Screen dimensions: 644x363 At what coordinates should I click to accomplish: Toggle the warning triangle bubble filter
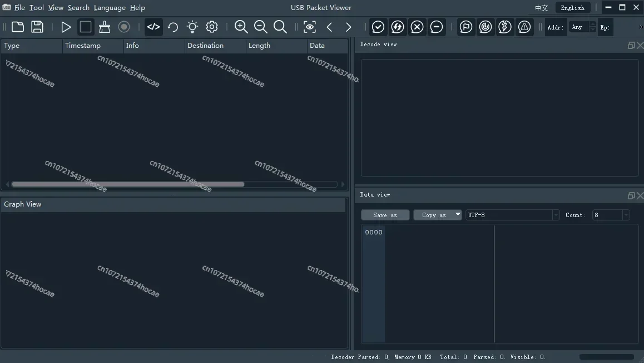524,27
